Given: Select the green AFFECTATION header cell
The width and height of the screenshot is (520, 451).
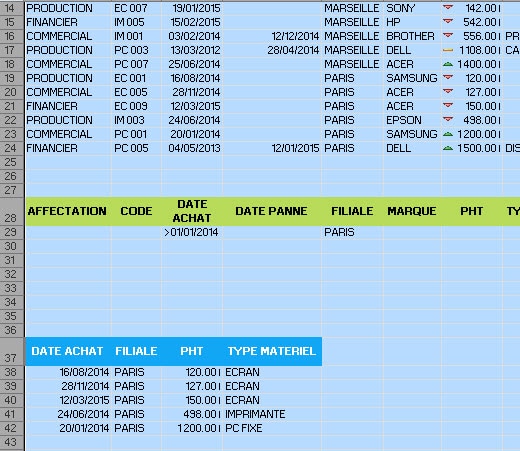Looking at the screenshot, I should coord(68,211).
